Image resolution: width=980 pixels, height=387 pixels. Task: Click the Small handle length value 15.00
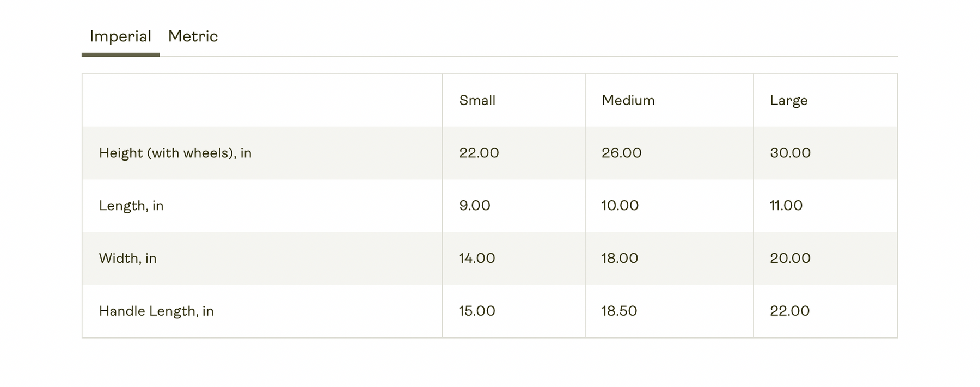[x=477, y=311]
